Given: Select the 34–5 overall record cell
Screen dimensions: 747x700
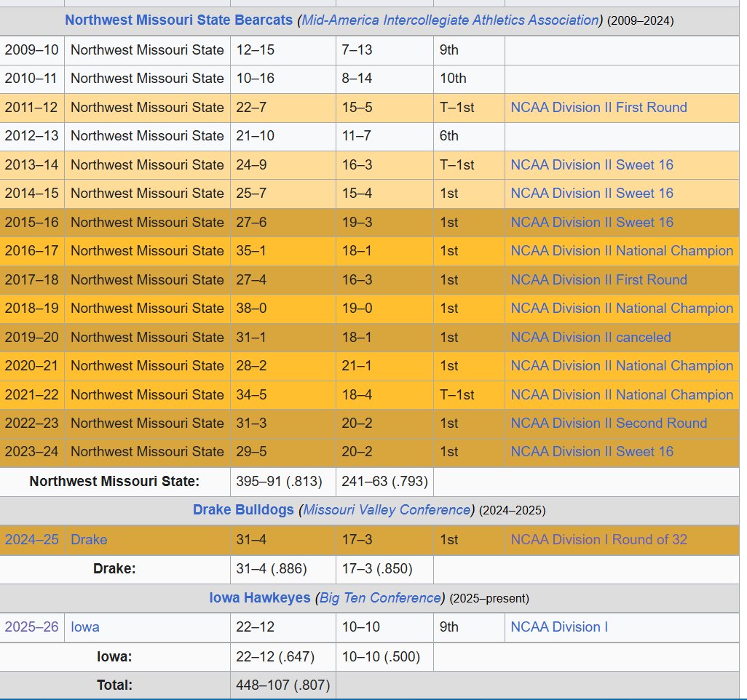Looking at the screenshot, I should (283, 395).
